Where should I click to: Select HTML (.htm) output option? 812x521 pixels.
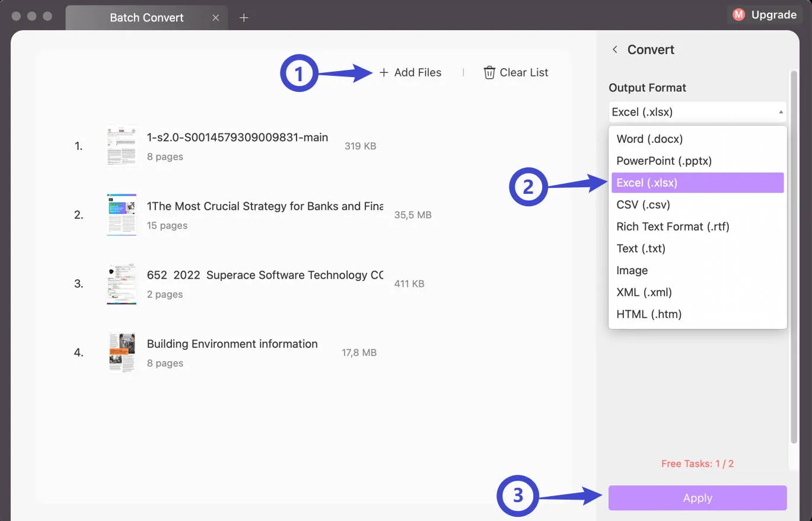point(698,314)
